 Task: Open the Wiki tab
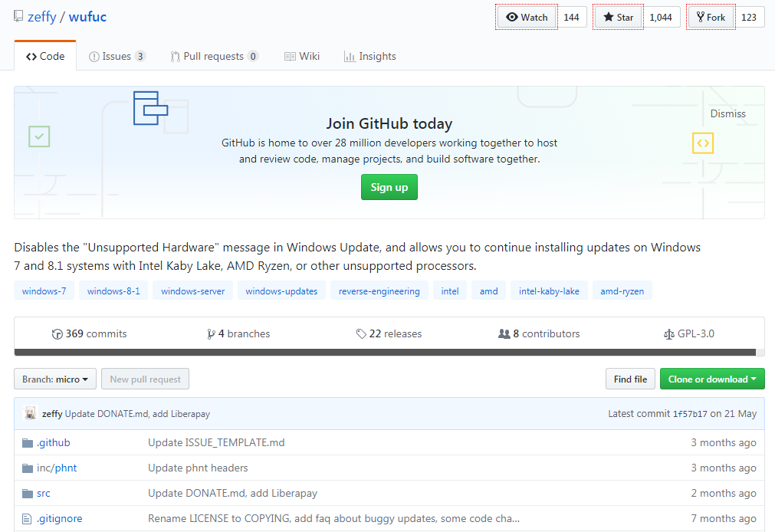click(302, 57)
